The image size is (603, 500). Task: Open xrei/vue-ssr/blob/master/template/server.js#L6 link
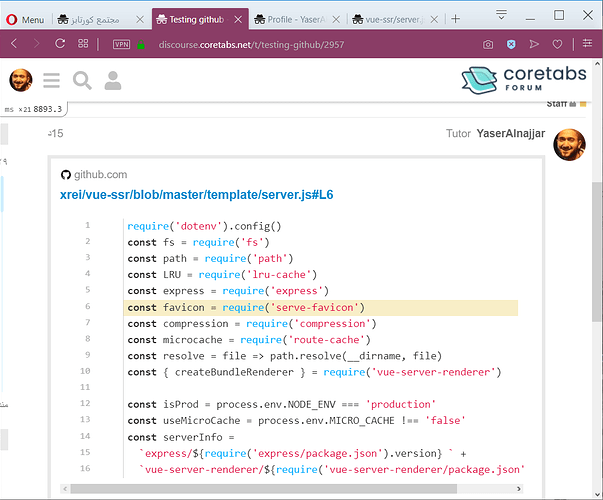[x=197, y=195]
